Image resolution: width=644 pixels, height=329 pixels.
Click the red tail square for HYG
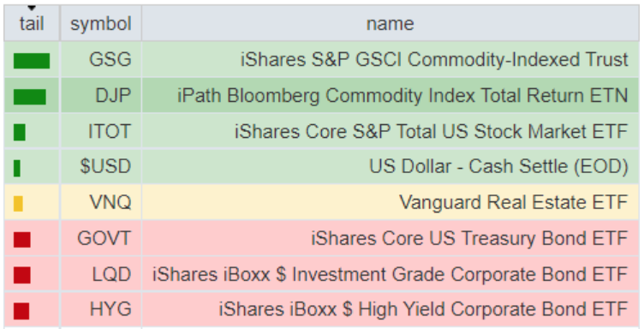click(x=21, y=311)
